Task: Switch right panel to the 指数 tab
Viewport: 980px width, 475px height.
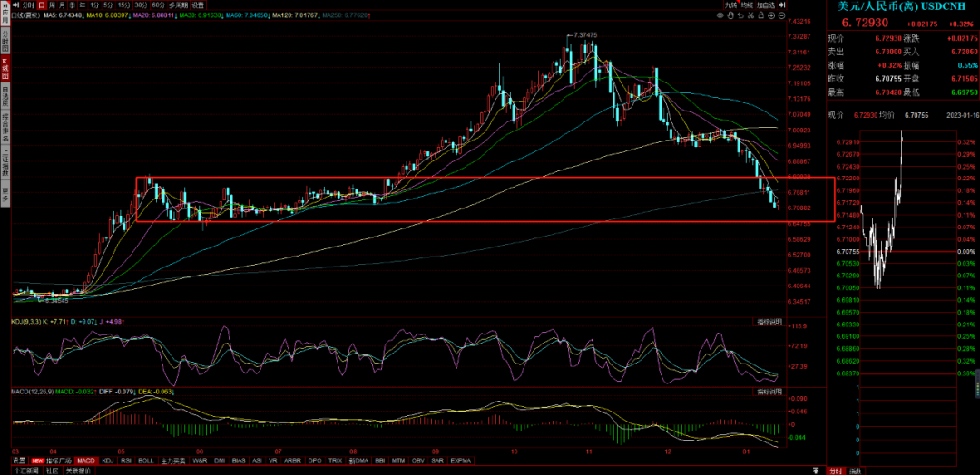Action: point(855,470)
